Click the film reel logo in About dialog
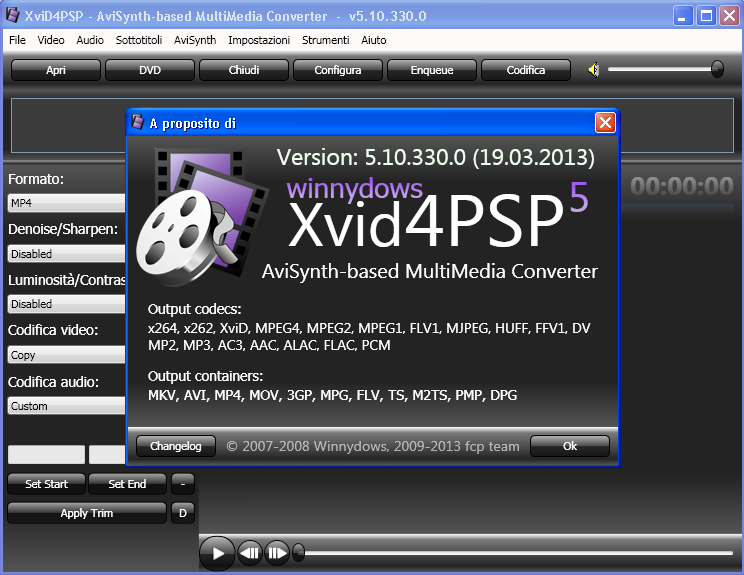 coord(202,217)
